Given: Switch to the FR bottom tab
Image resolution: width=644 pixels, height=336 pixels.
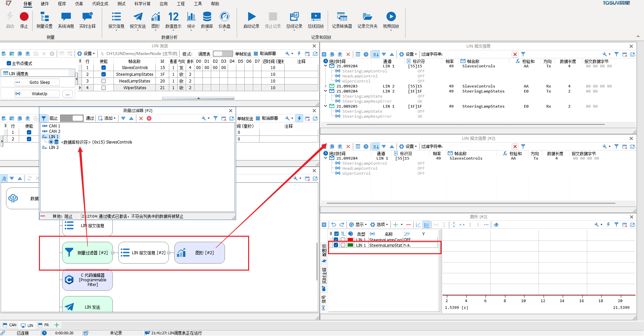Looking at the screenshot, I should pos(44,325).
